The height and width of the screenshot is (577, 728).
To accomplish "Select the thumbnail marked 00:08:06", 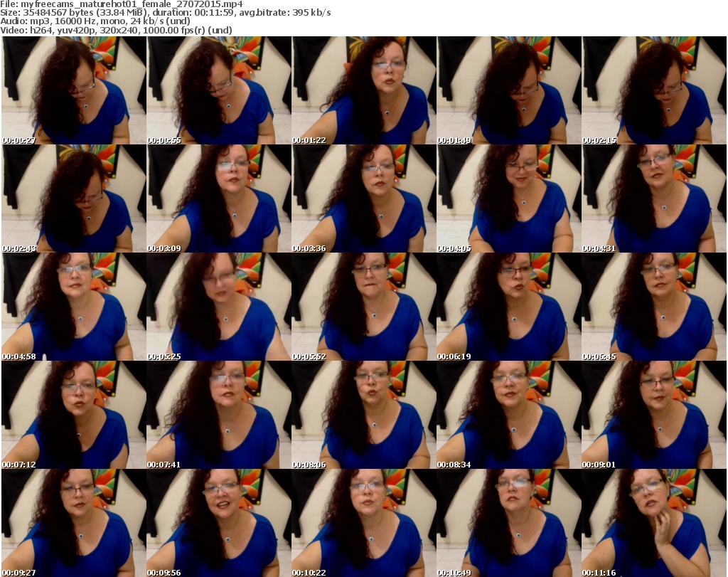I will [x=364, y=415].
